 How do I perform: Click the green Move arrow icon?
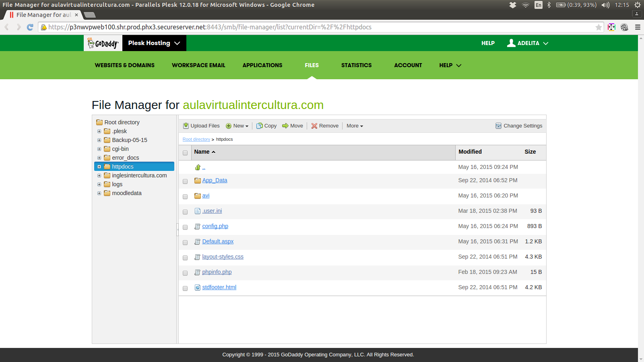pyautogui.click(x=285, y=126)
